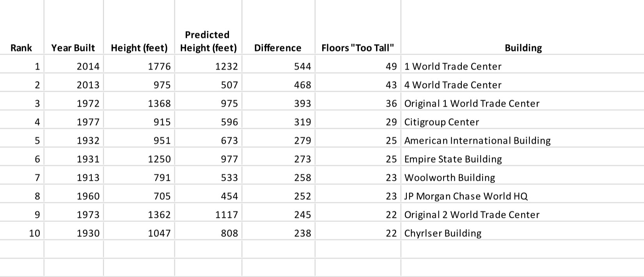Select the Woolworth Building cell
Viewport: 644px width, 277px height.
click(522, 178)
